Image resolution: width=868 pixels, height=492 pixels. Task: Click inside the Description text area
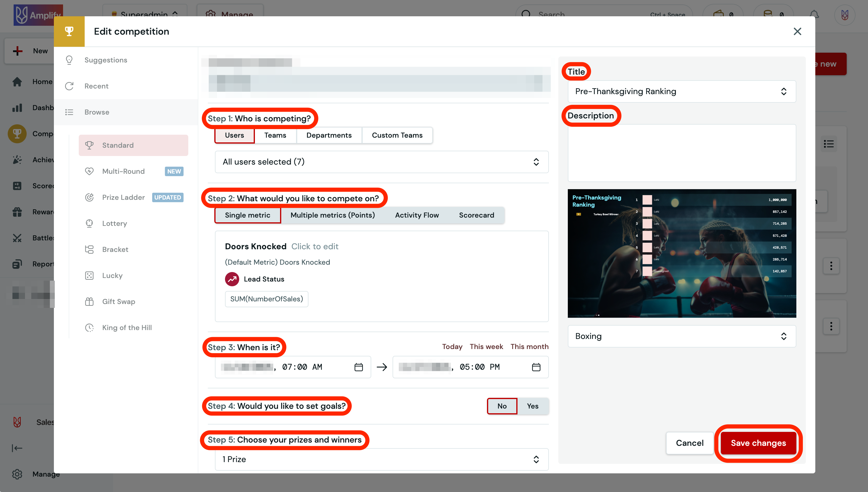pos(681,153)
